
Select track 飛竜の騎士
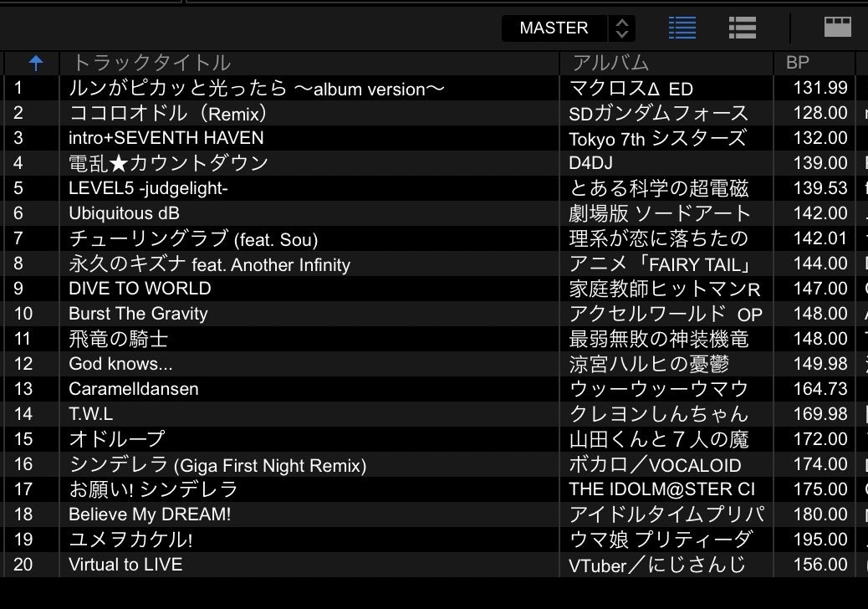tap(119, 339)
